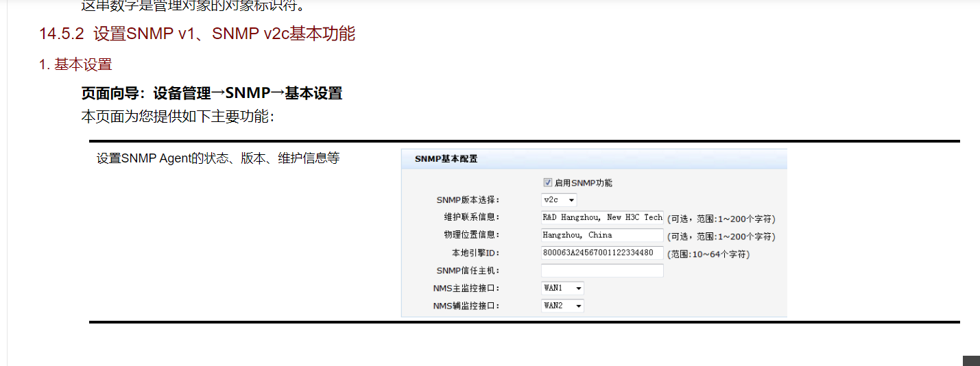Click the empty SNMP信任主机 input field
Viewport: 980px width, 366px height.
click(x=602, y=271)
